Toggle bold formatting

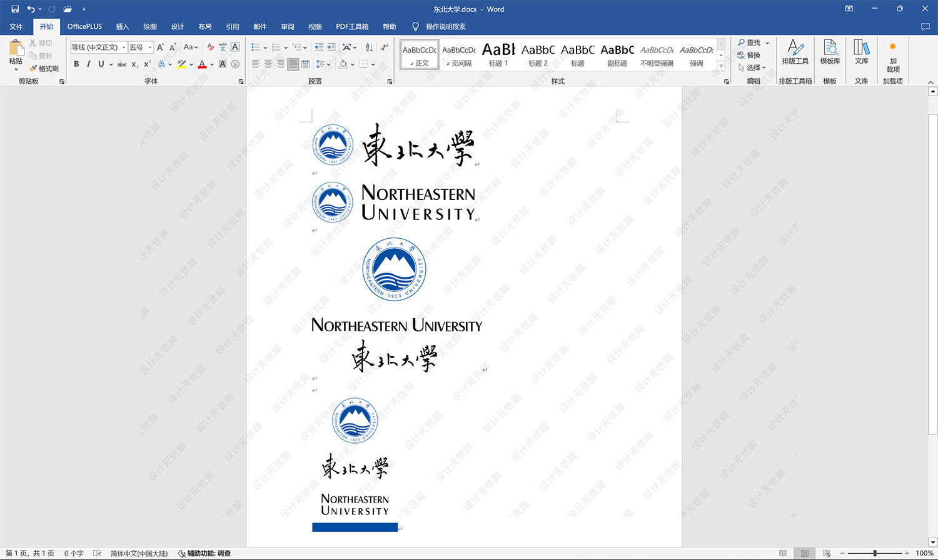76,64
